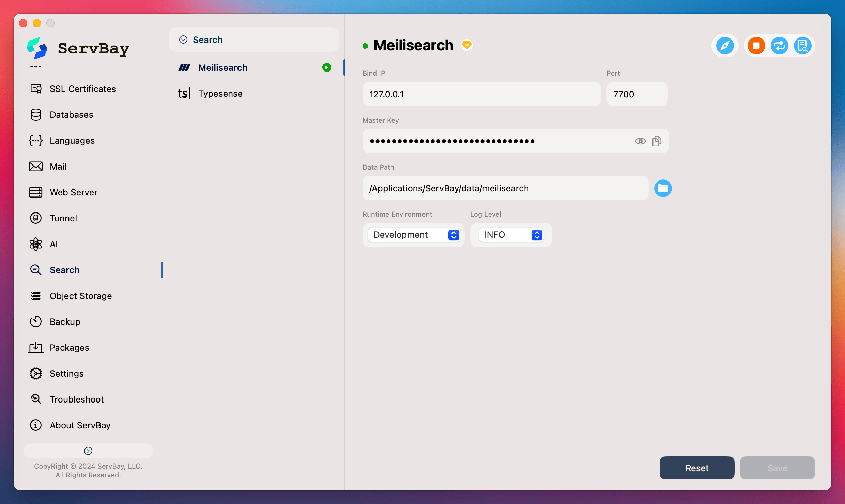845x504 pixels.
Task: Click the Port field showing 7700
Action: [x=637, y=94]
